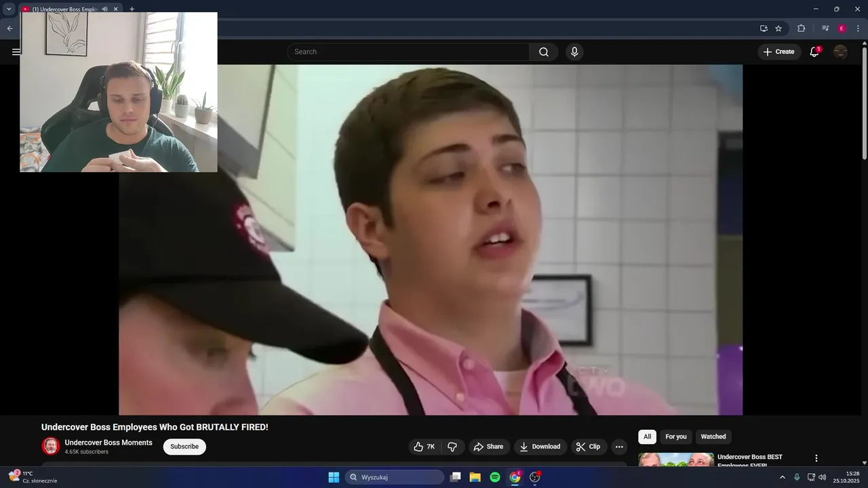Open network settings tray icon
The image size is (868, 488).
point(811,477)
